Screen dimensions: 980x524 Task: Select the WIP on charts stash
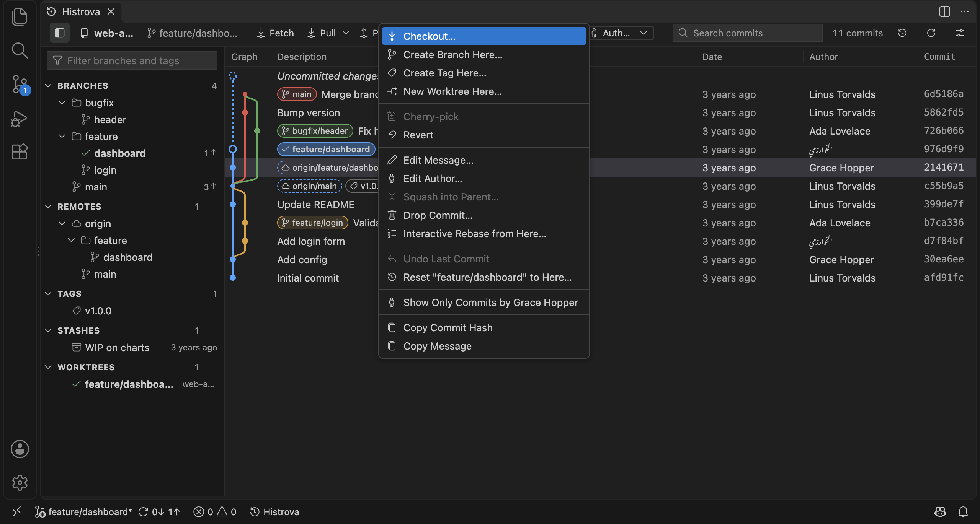point(132,347)
